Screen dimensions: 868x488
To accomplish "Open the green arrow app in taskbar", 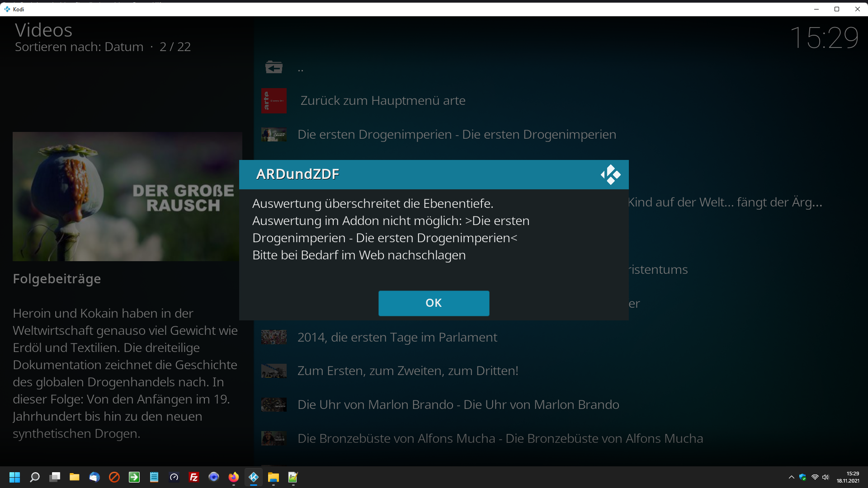I will point(134,477).
